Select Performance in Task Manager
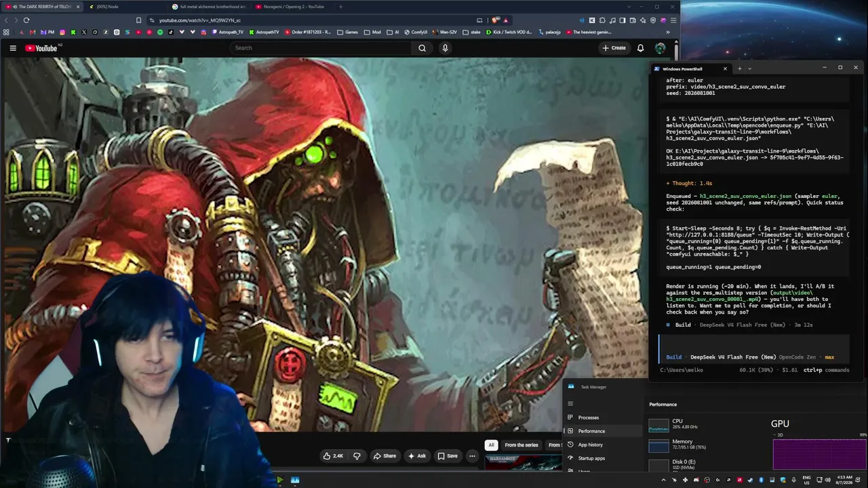The height and width of the screenshot is (488, 868). click(602, 431)
